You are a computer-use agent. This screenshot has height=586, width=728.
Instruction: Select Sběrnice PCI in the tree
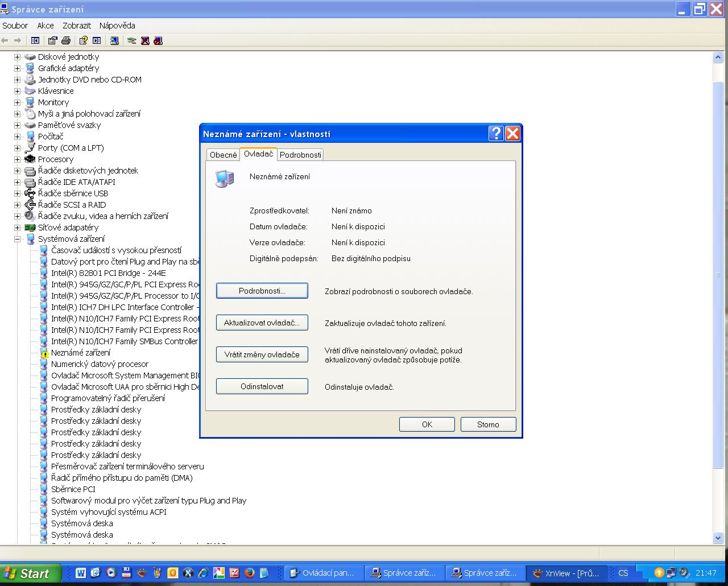tap(73, 489)
